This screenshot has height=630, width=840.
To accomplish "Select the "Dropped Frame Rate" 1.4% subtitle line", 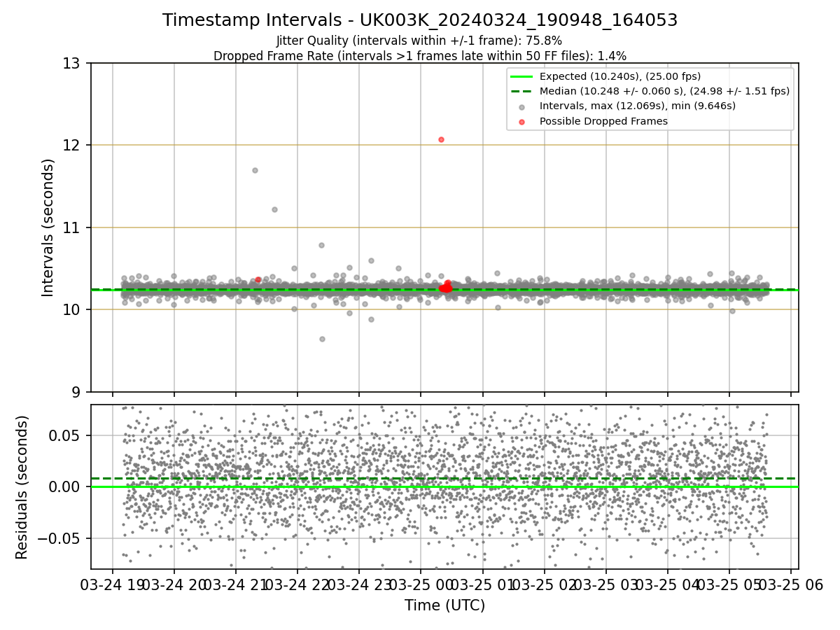I will 420,55.
